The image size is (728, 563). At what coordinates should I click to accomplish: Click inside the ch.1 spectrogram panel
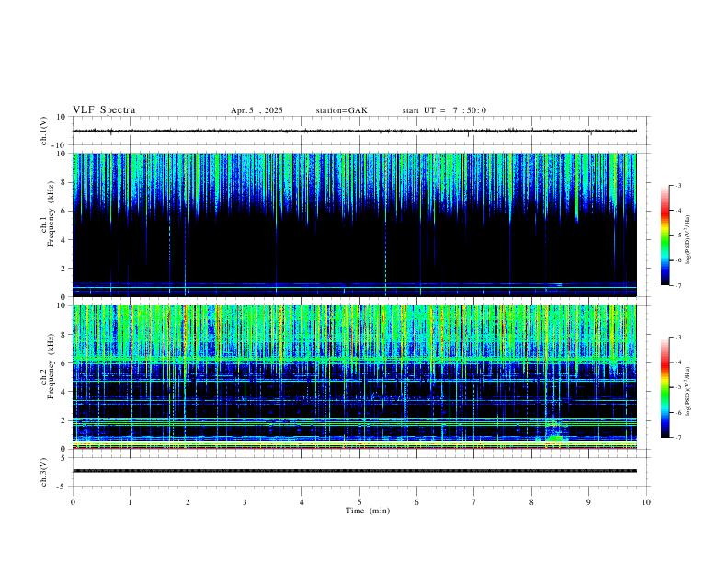tap(355, 224)
